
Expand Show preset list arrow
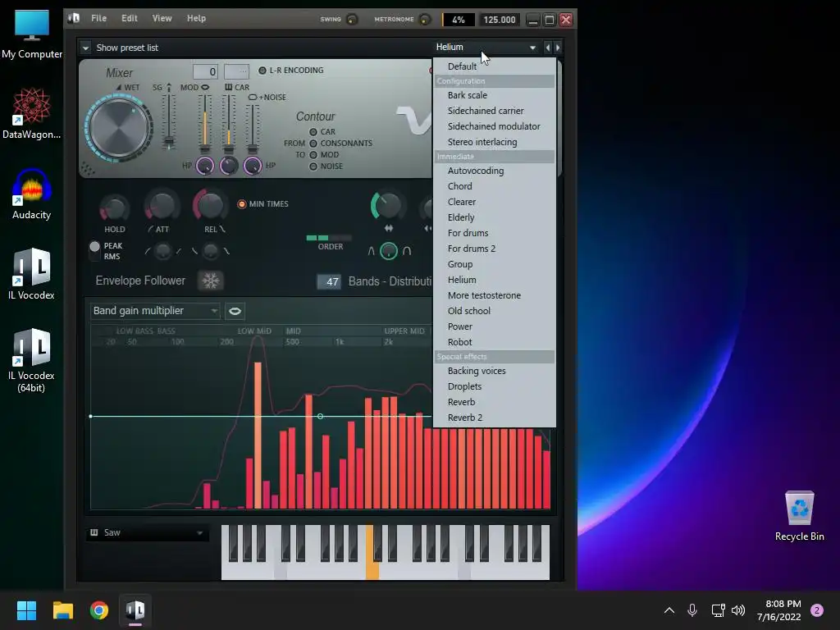click(85, 48)
